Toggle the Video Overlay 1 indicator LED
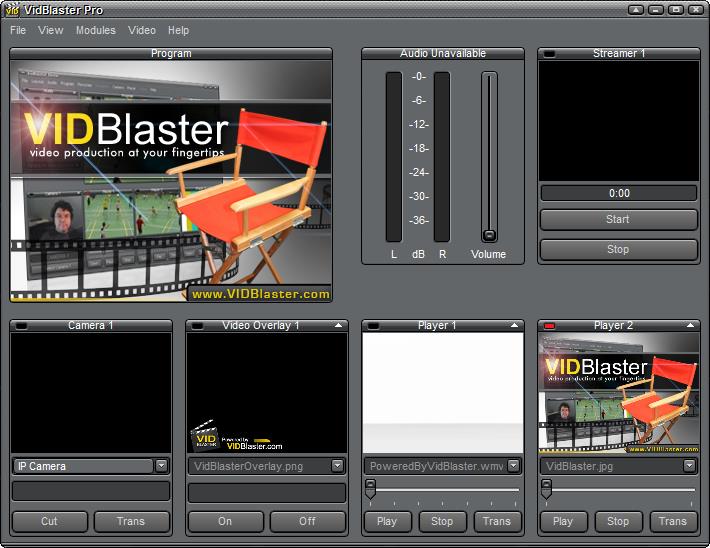This screenshot has height=548, width=710. [x=199, y=326]
